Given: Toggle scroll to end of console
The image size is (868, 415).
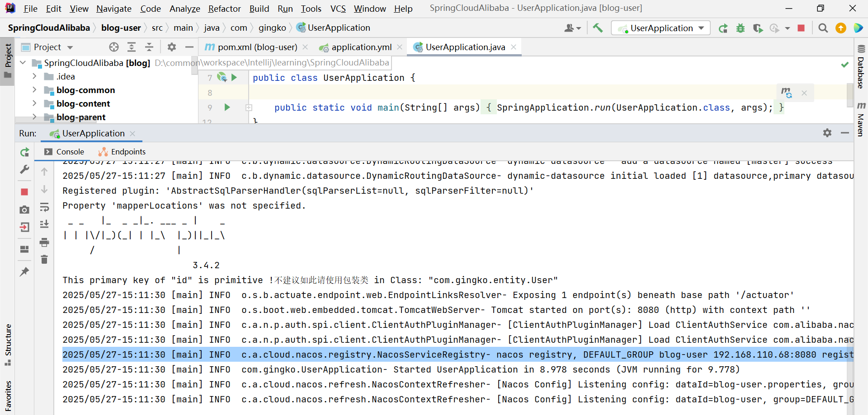Looking at the screenshot, I should (x=44, y=224).
